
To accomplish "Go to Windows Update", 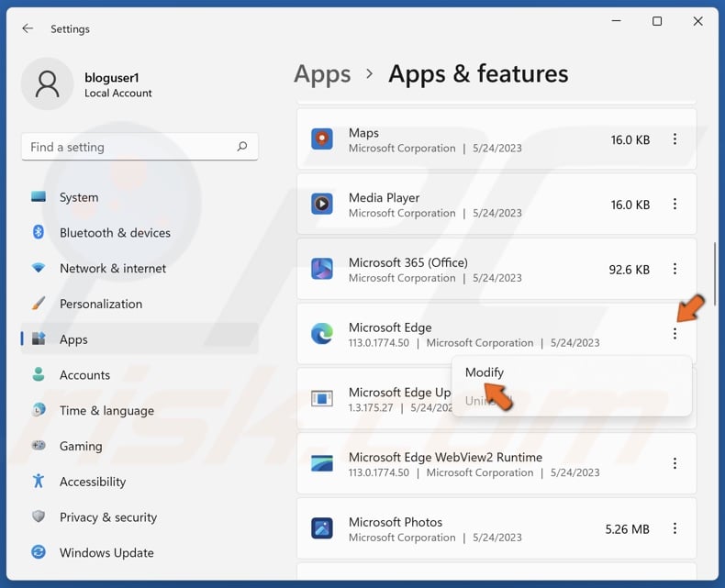I will coord(139,552).
